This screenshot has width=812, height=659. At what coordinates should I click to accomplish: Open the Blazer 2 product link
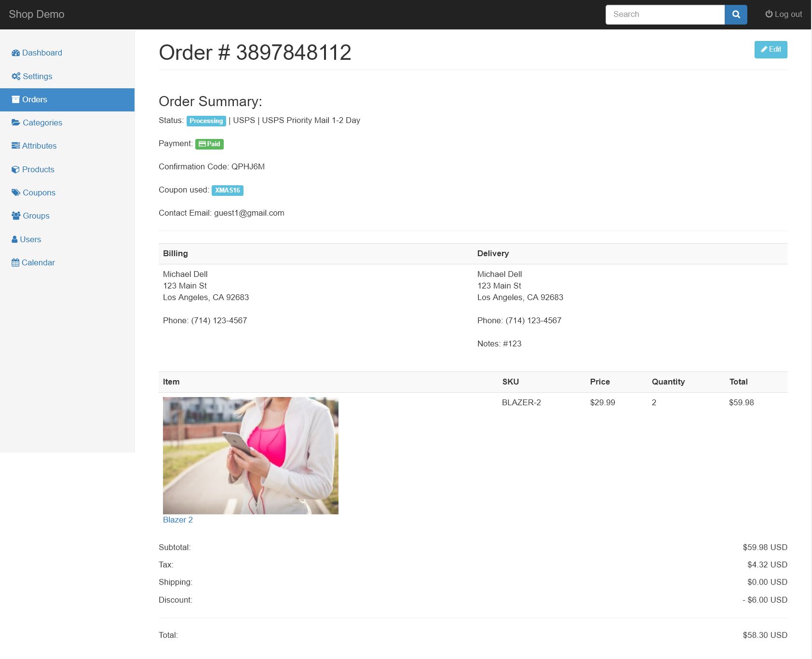[177, 520]
